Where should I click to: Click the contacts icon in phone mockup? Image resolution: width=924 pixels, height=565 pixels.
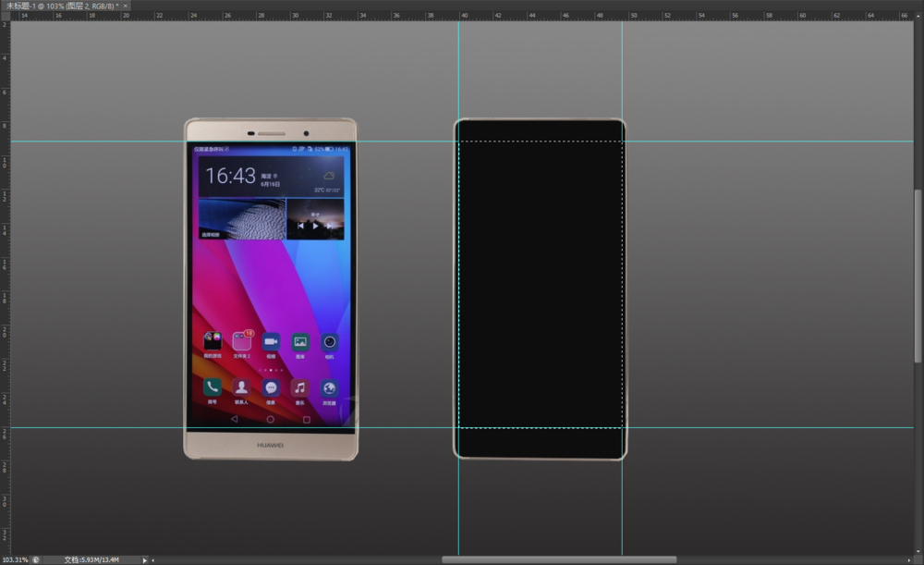point(241,387)
